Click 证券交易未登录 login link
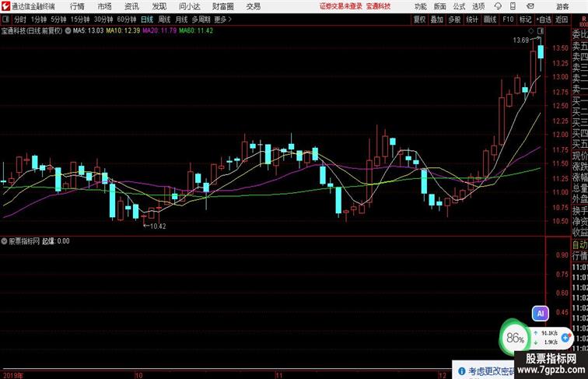Viewport: 588px width, 379px height. point(341,6)
